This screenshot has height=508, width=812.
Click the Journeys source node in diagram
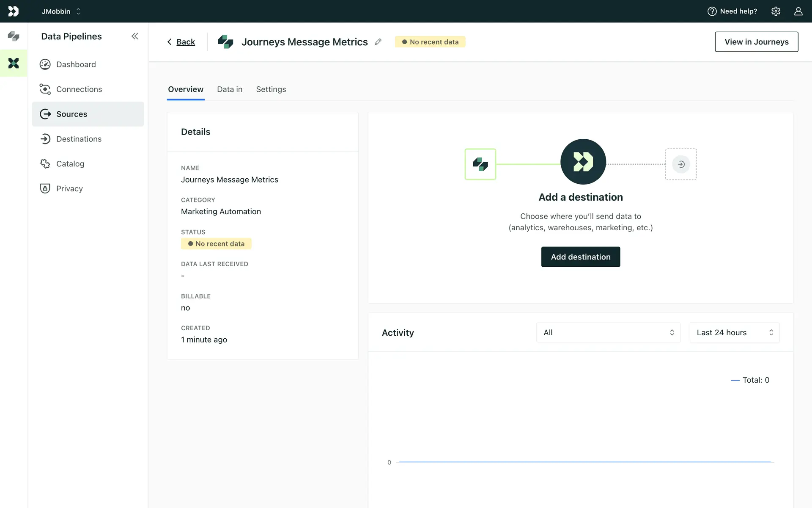pyautogui.click(x=480, y=164)
